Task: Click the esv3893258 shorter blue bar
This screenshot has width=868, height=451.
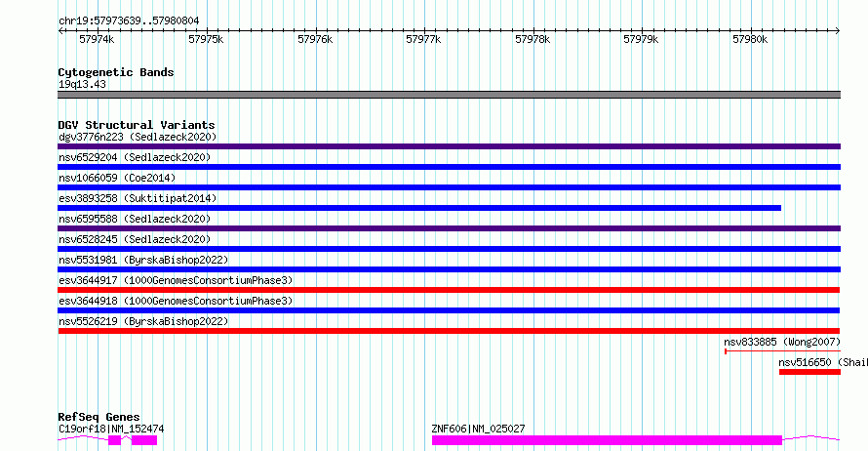Action: click(x=419, y=208)
